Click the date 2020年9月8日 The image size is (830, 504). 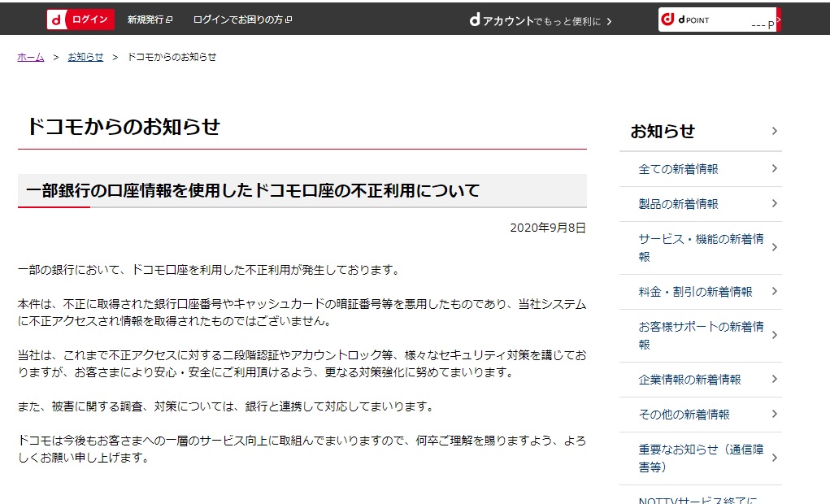click(x=548, y=228)
